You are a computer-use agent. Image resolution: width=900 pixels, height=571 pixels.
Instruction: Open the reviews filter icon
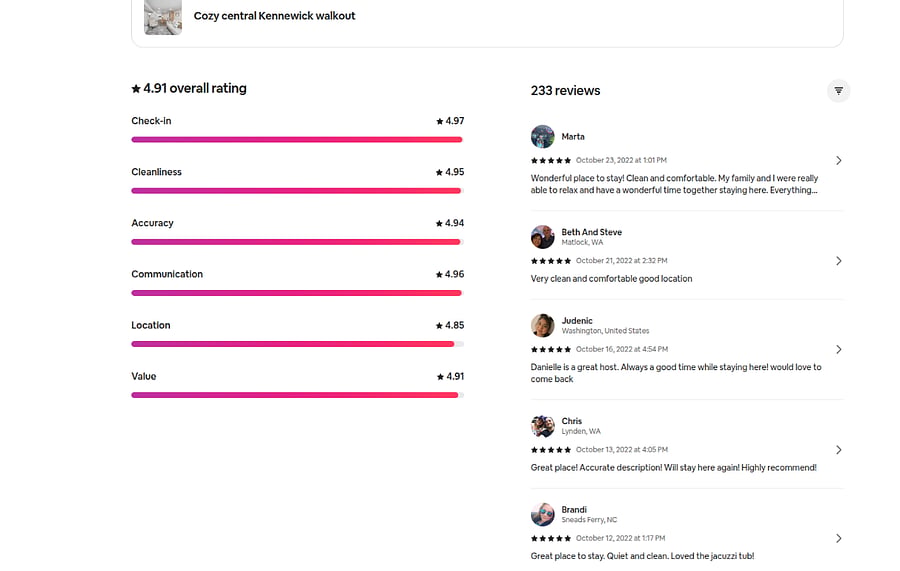838,91
